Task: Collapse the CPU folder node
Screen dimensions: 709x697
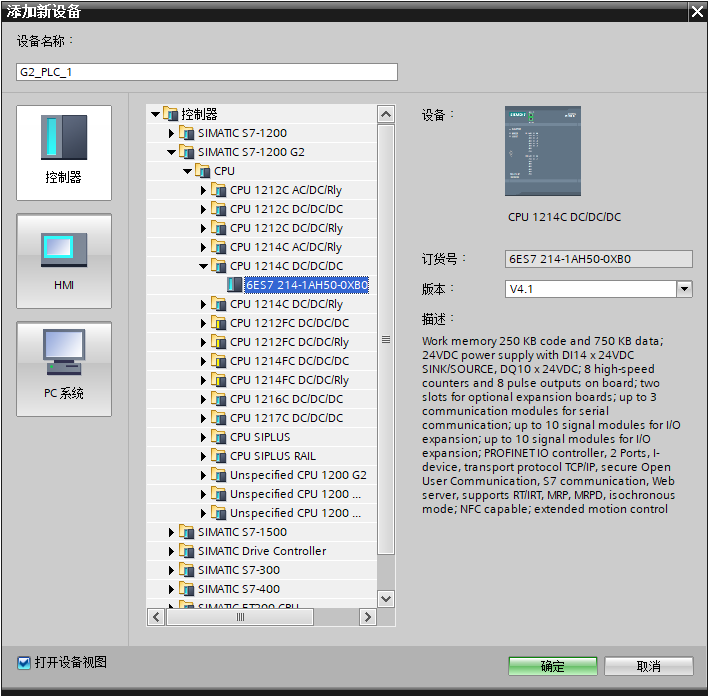Action: click(x=188, y=171)
